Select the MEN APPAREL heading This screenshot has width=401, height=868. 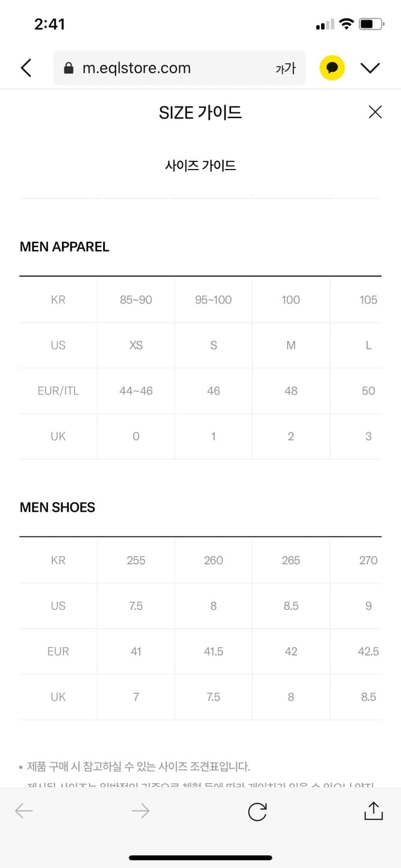[x=64, y=247]
